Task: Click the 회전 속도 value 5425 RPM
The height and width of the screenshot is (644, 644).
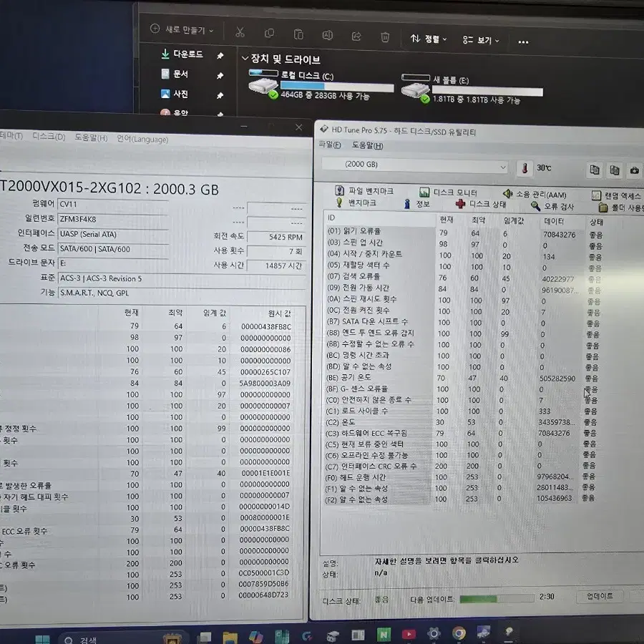Action: click(276, 237)
